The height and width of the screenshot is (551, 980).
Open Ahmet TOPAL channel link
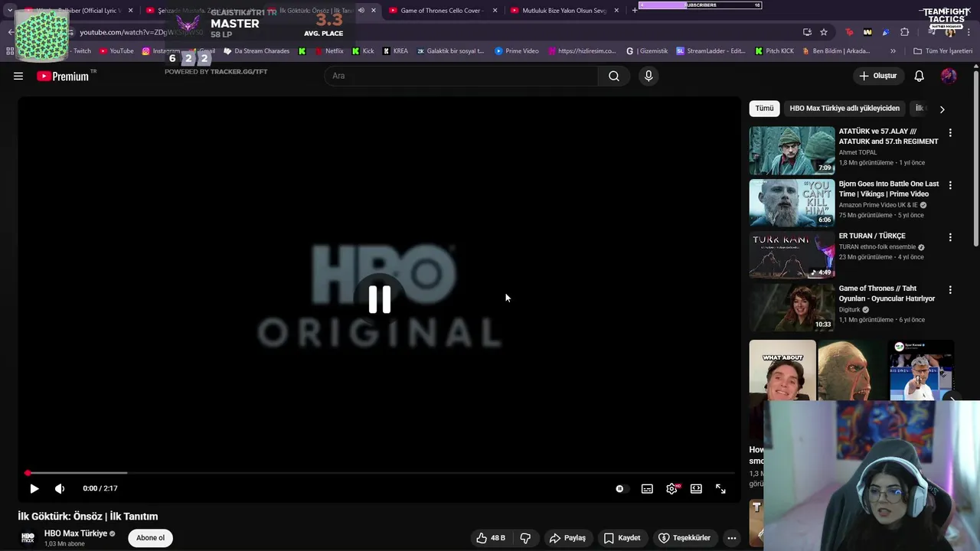[x=857, y=152]
